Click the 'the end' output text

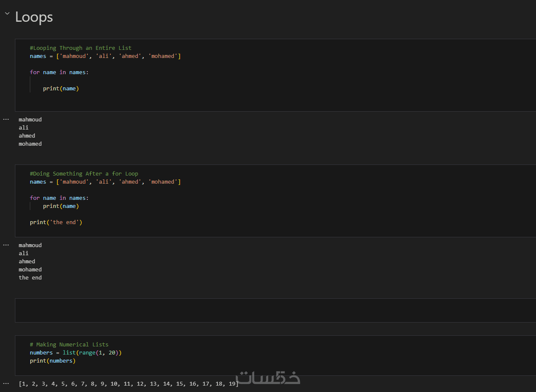[x=30, y=278]
